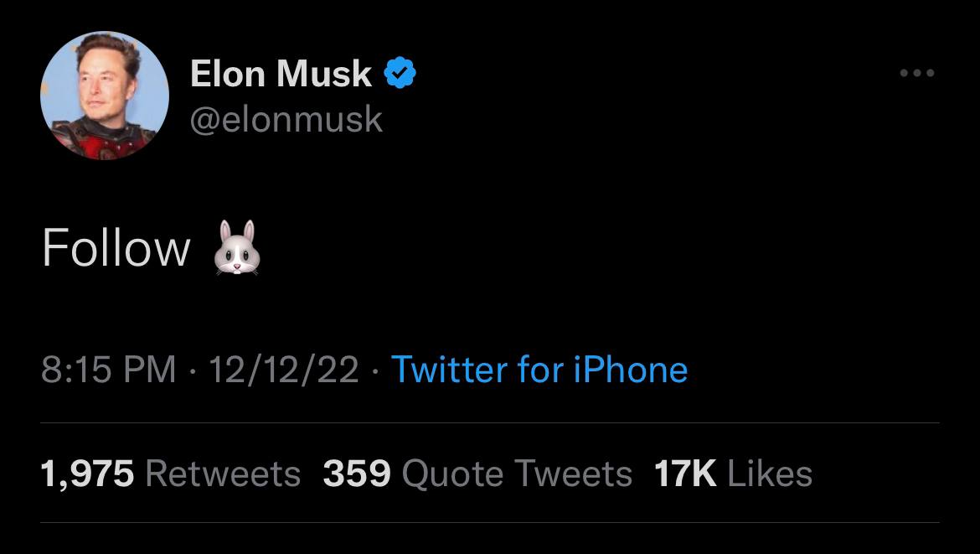Click the 12/12/22 date
Image resolution: width=980 pixels, height=554 pixels.
click(284, 370)
